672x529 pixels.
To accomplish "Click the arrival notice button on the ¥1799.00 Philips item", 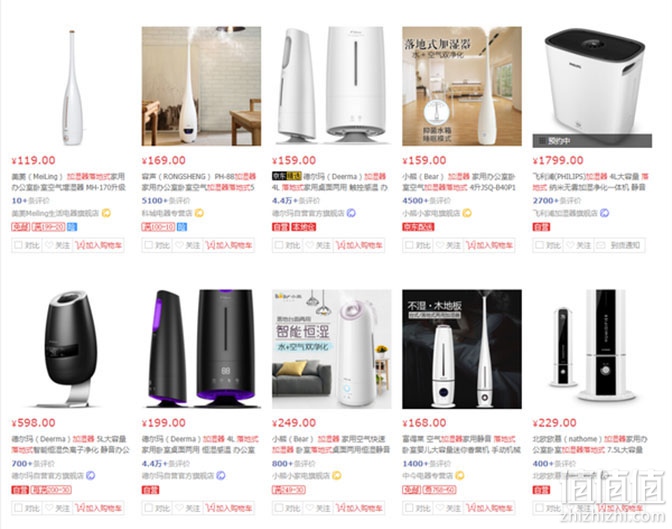I will coord(620,245).
